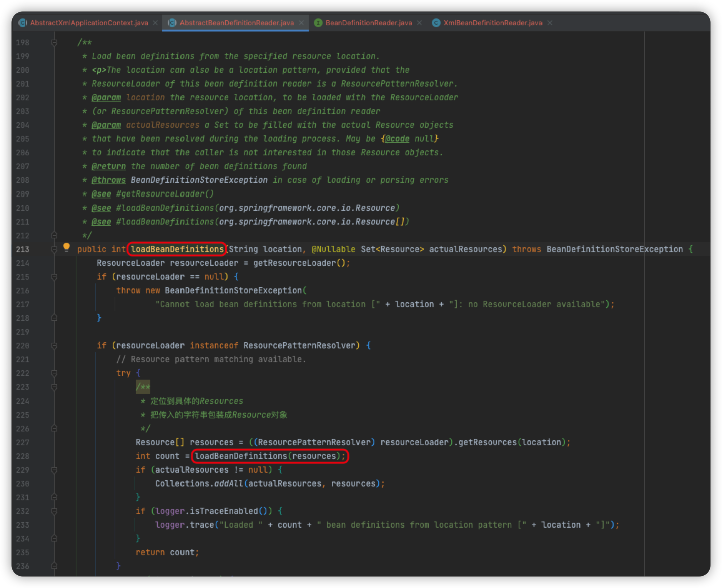722x588 pixels.
Task: Collapse inner comment fold at line 223
Action: tap(54, 387)
